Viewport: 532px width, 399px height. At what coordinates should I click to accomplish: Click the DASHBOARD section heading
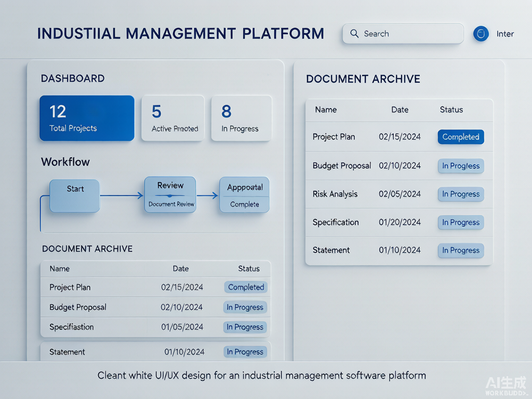tap(73, 78)
